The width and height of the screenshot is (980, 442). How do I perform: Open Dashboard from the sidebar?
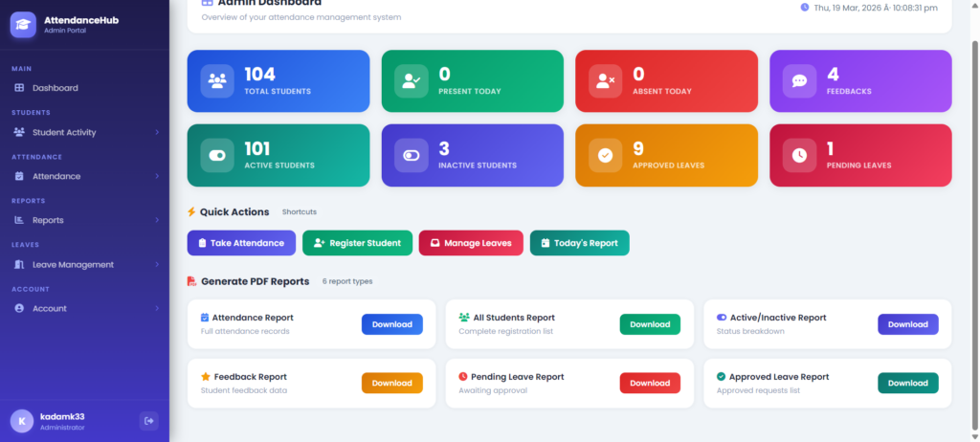point(56,88)
